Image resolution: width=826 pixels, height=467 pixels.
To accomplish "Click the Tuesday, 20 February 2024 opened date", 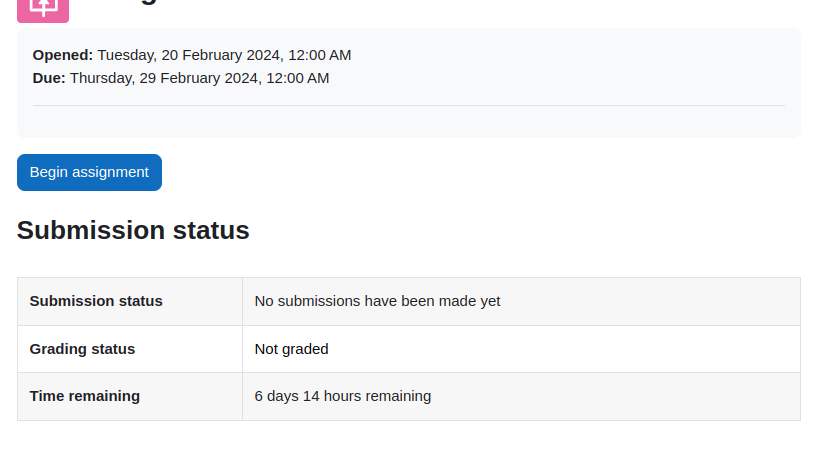I will 189,55.
